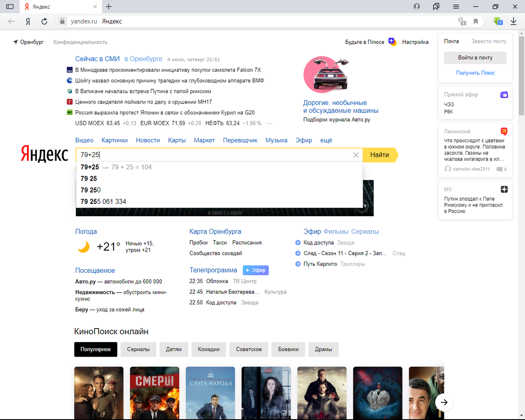Viewport: 525px width, 420px height.
Task: Click the blue Эфир button near Телепрограмма
Action: 255,270
